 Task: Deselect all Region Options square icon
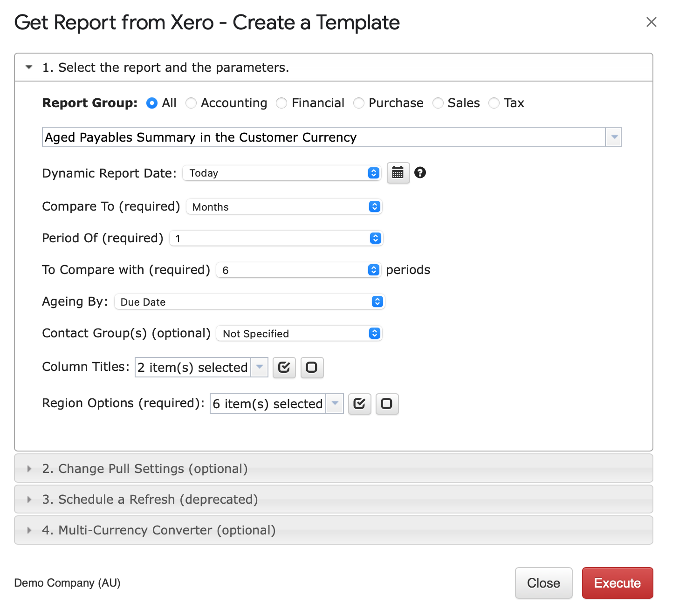click(x=387, y=404)
